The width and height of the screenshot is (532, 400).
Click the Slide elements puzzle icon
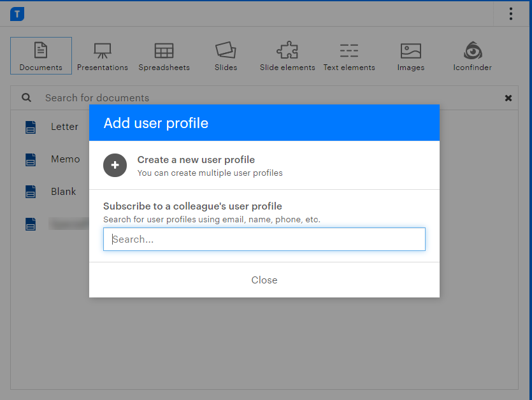click(x=287, y=50)
